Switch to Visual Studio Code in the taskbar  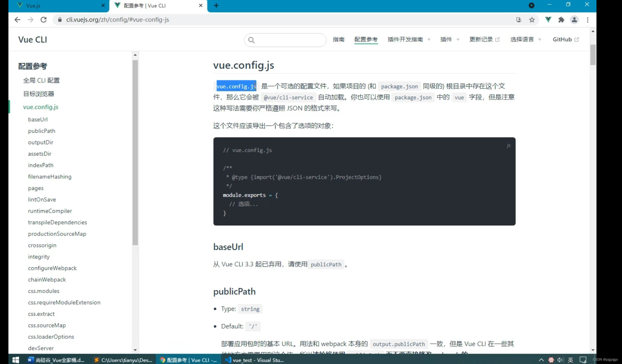point(255,360)
